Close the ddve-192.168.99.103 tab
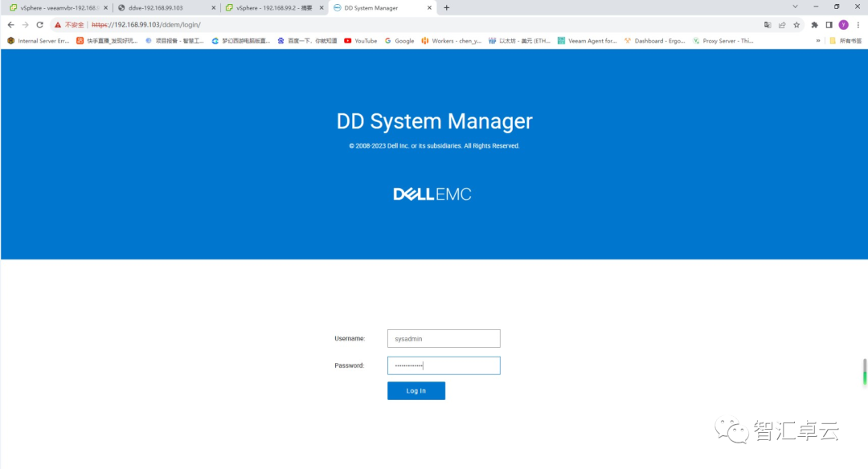Viewport: 868px width, 469px height. [214, 8]
